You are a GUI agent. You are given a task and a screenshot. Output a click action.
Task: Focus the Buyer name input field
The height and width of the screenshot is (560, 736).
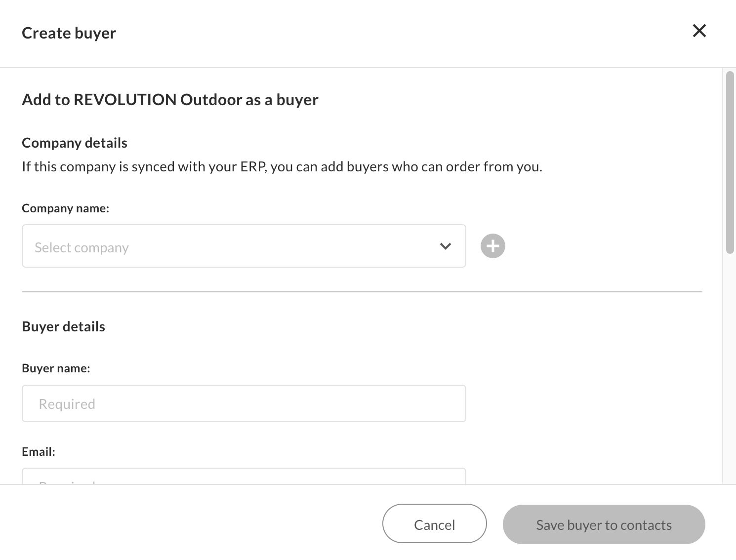(x=244, y=403)
